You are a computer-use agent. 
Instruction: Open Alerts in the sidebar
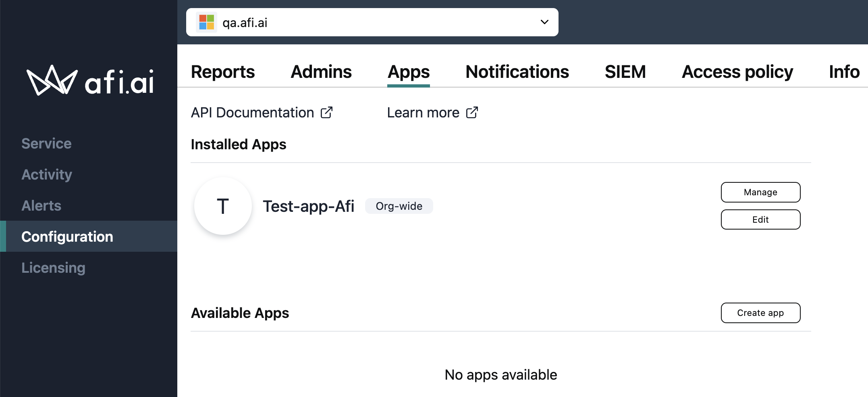[41, 206]
